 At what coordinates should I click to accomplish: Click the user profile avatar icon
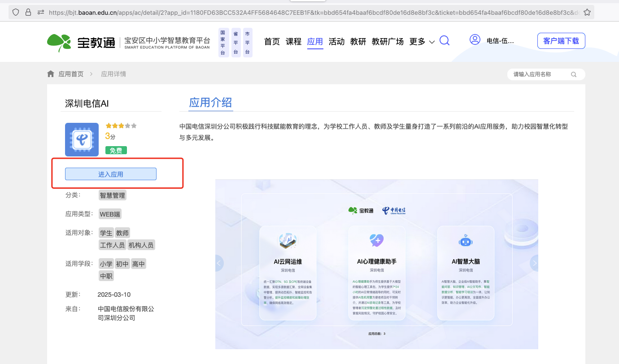click(475, 40)
